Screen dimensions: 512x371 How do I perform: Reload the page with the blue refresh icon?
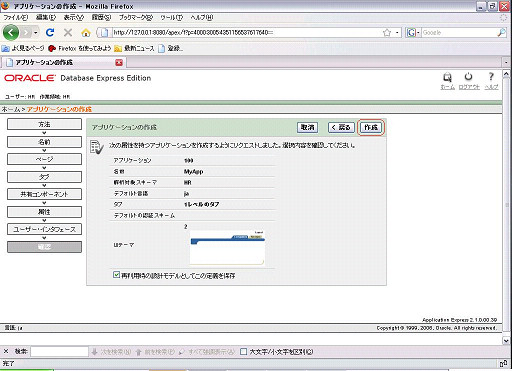pos(50,32)
